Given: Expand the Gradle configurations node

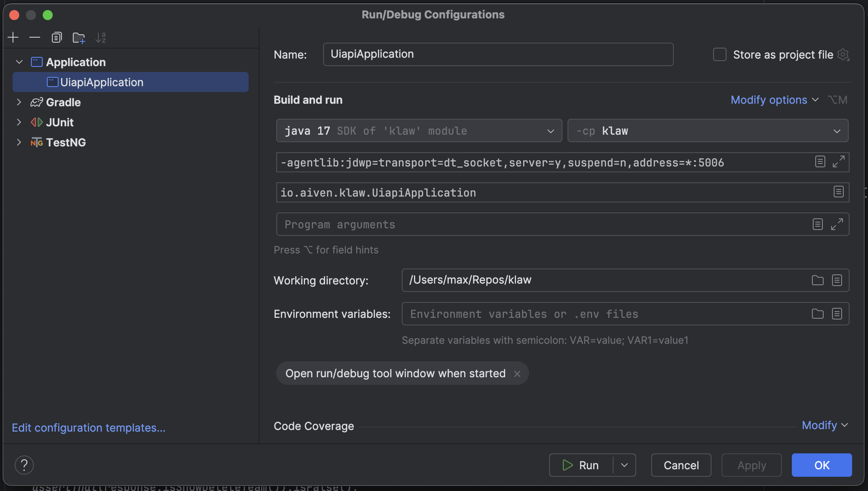Looking at the screenshot, I should pyautogui.click(x=19, y=102).
